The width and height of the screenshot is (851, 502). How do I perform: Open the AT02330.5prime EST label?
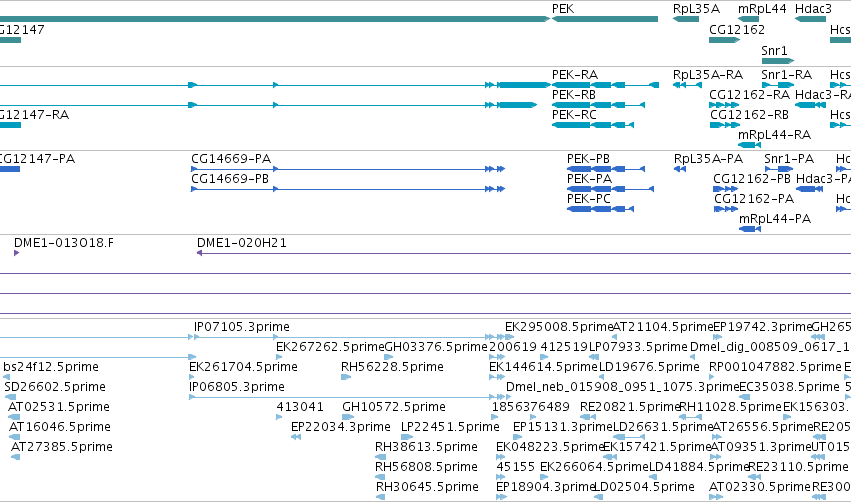tap(760, 487)
